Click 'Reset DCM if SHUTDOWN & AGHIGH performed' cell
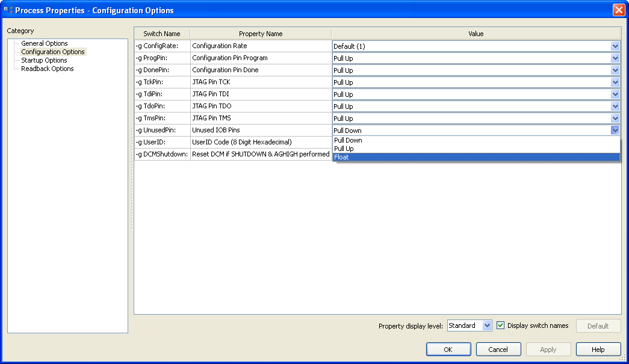This screenshot has height=364, width=629. tap(261, 154)
